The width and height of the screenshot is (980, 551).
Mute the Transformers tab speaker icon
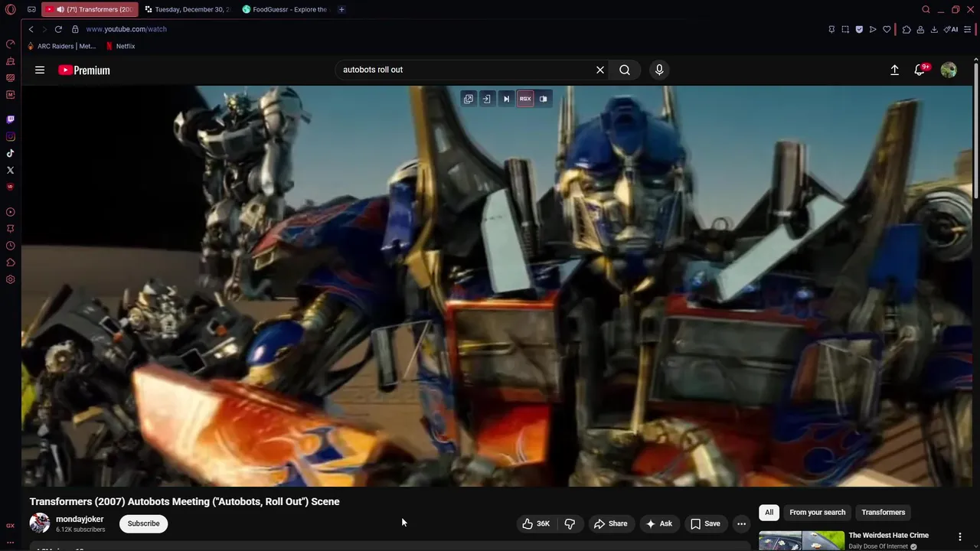pos(60,9)
